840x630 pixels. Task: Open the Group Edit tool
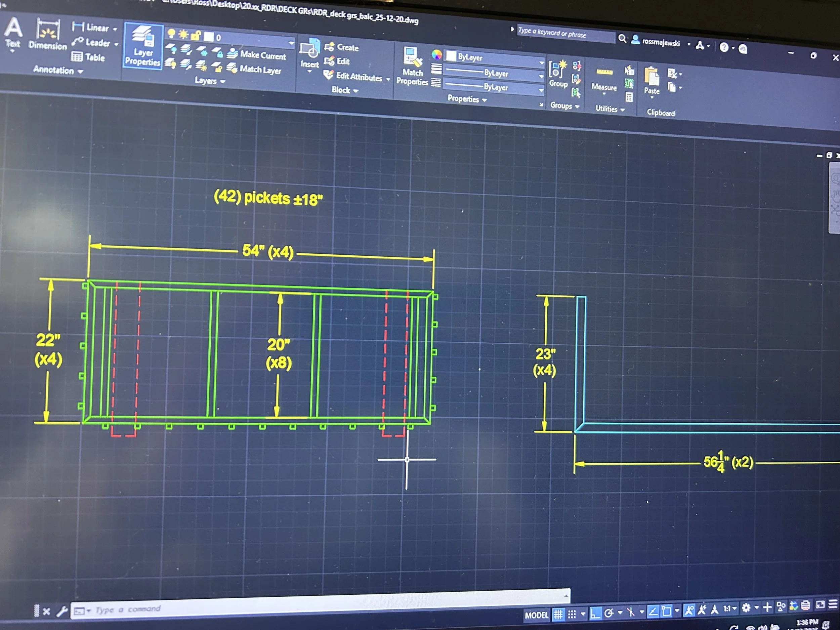[x=576, y=79]
